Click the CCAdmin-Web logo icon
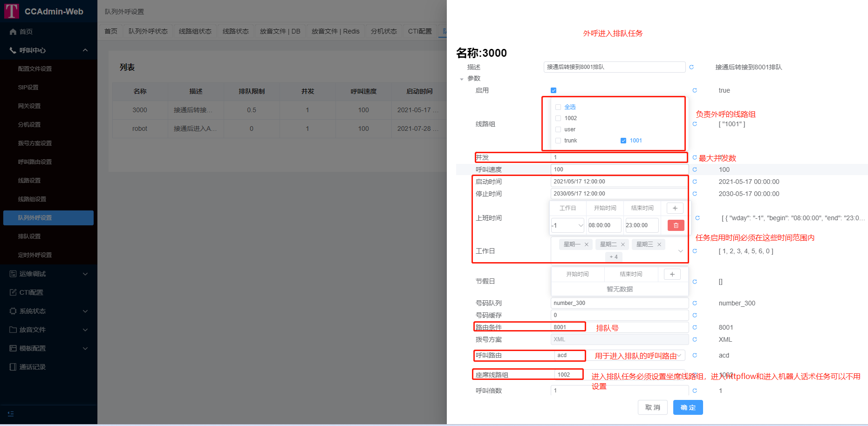 point(12,11)
